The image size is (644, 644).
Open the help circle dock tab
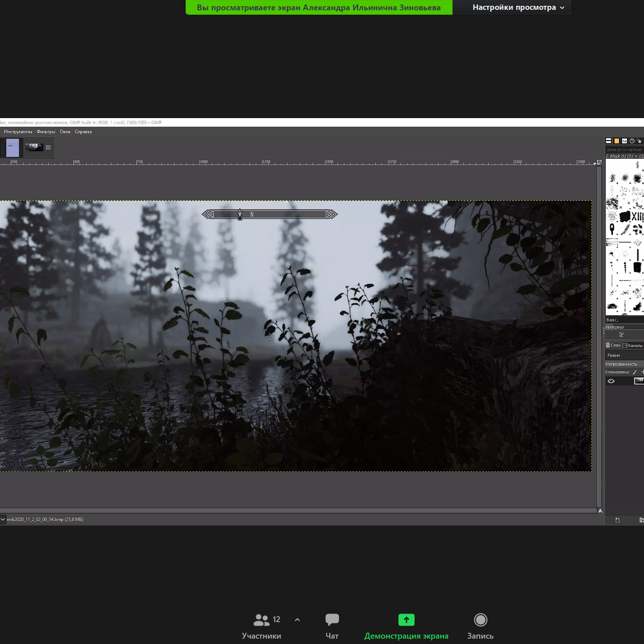(x=632, y=141)
